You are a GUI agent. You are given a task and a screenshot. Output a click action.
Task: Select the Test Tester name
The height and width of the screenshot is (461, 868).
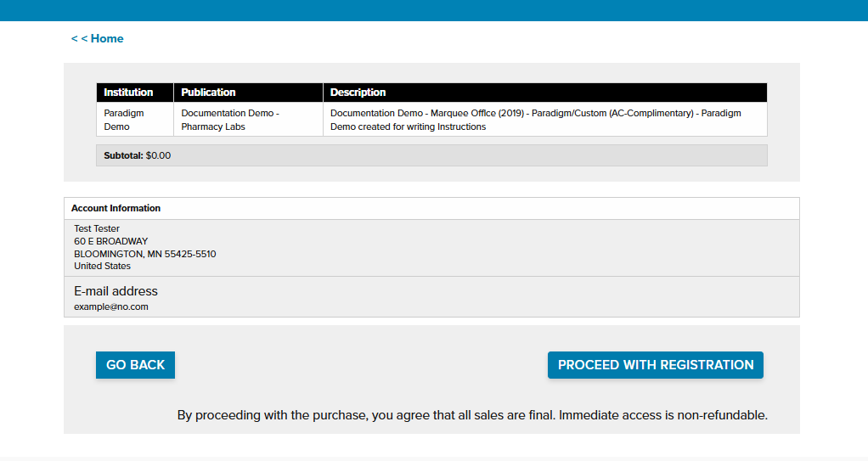[97, 228]
